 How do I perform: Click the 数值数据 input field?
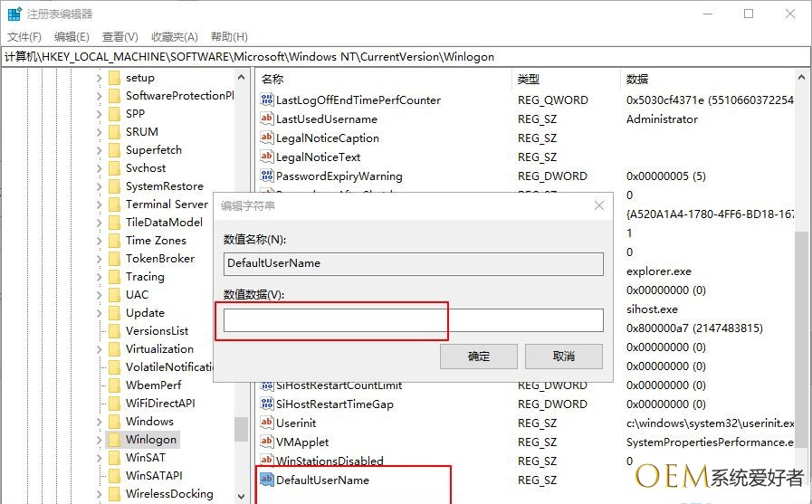413,320
